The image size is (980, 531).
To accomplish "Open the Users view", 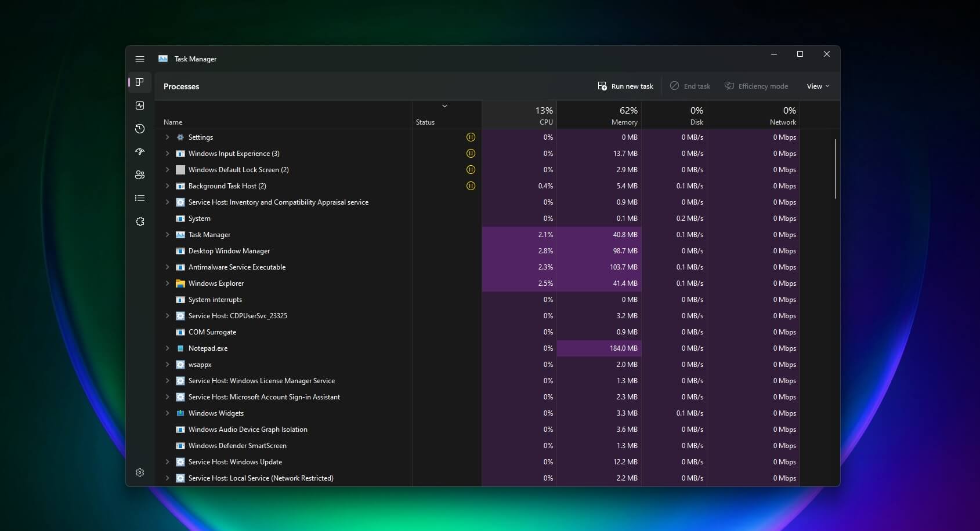I will pos(139,175).
